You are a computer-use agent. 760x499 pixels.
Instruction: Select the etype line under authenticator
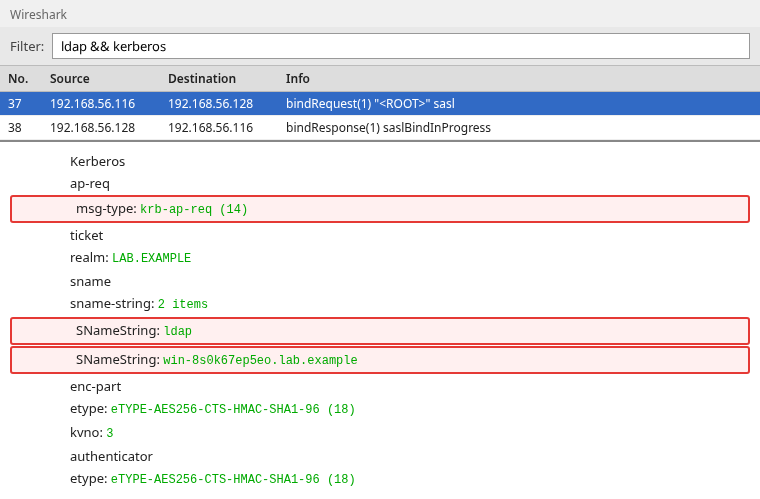point(212,479)
